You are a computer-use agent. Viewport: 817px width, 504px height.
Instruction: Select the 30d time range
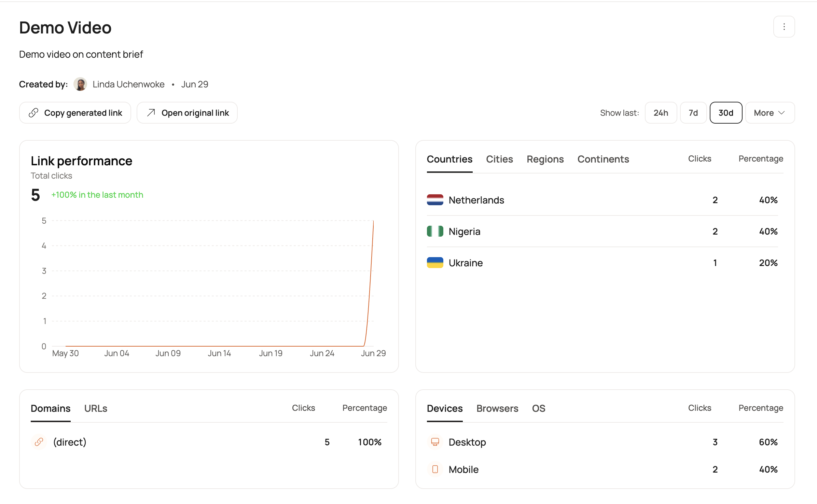(x=726, y=113)
